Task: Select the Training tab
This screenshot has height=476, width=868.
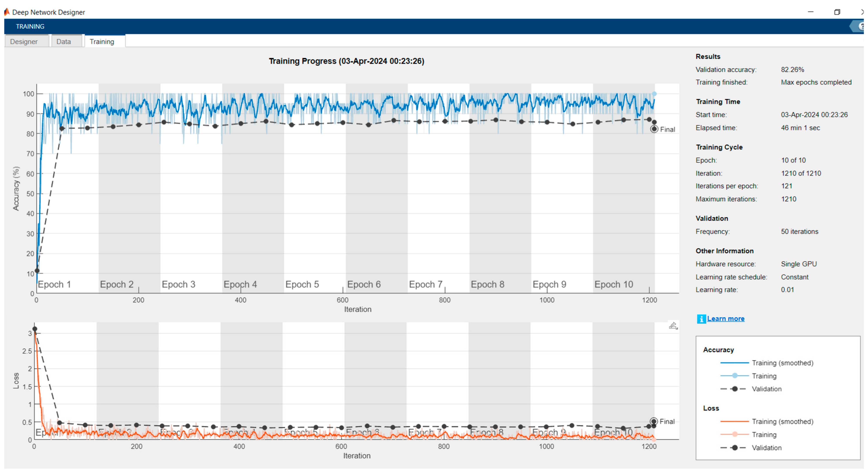Action: pos(102,41)
